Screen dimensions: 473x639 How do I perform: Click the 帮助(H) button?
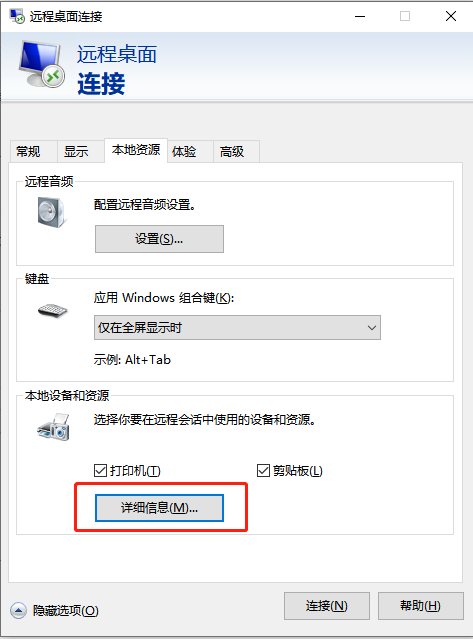pyautogui.click(x=421, y=606)
